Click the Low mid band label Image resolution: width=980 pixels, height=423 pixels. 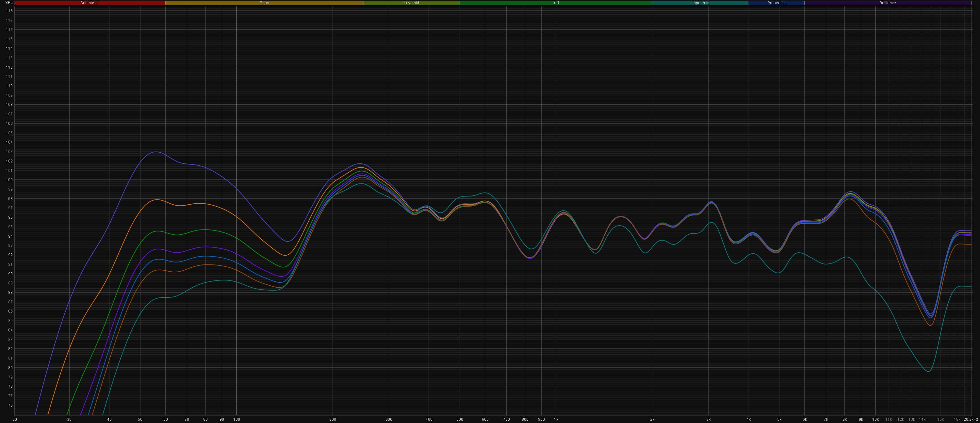pyautogui.click(x=411, y=3)
